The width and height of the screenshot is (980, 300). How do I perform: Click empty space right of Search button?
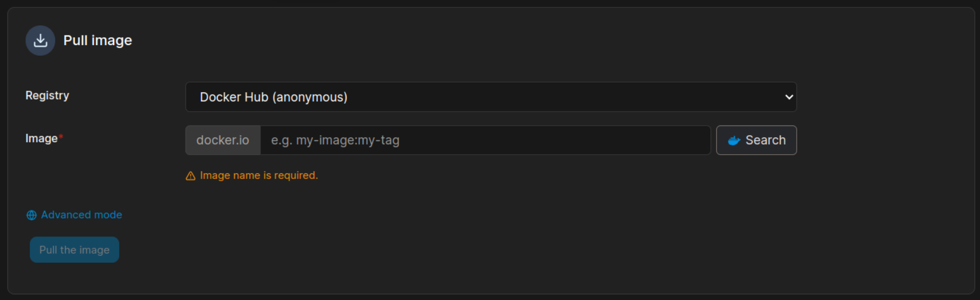(x=883, y=140)
